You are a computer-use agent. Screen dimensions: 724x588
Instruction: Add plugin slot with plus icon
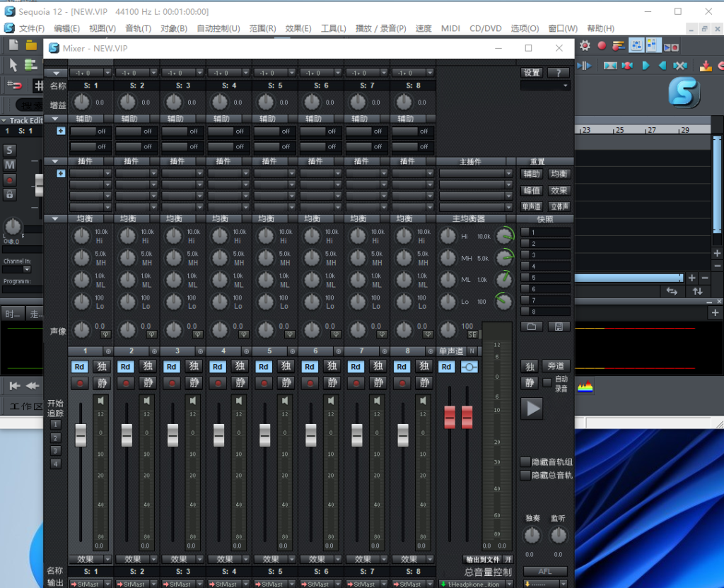[61, 174]
